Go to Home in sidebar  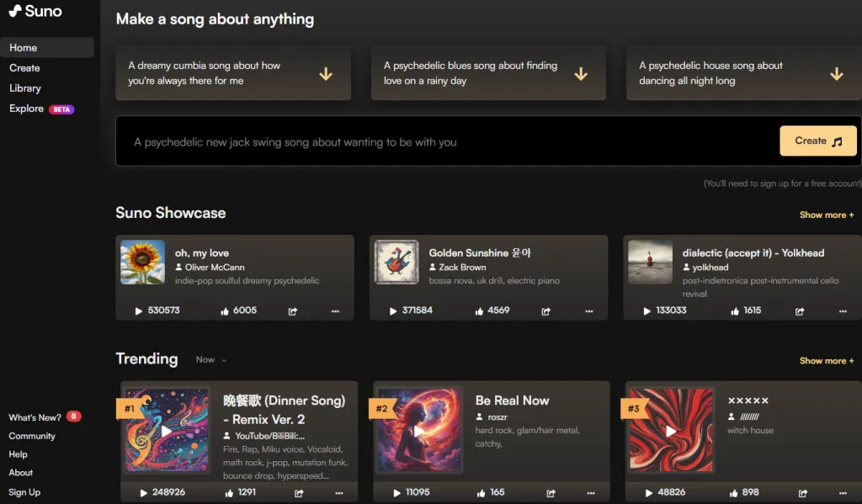(47, 48)
